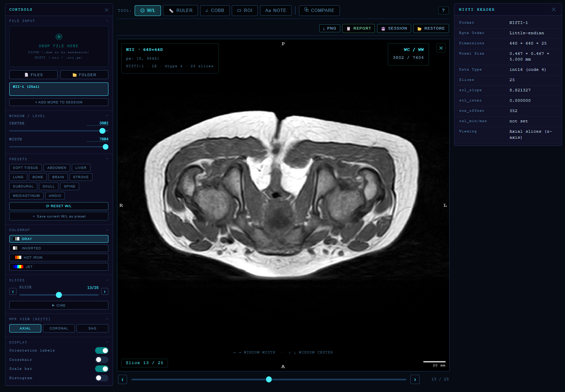Click next slice arrow below viewport
This screenshot has height=392, width=565.
click(x=415, y=379)
